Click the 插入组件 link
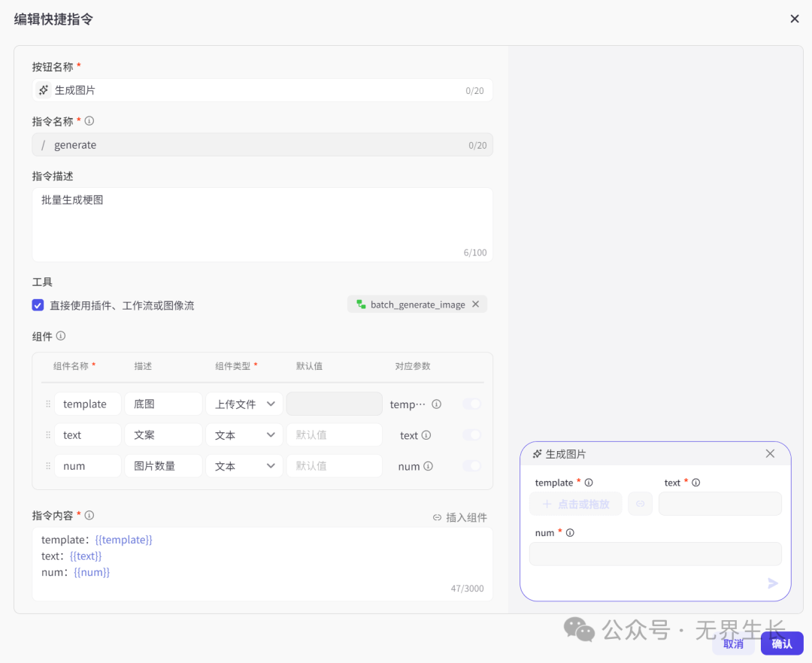This screenshot has height=663, width=812. [460, 517]
